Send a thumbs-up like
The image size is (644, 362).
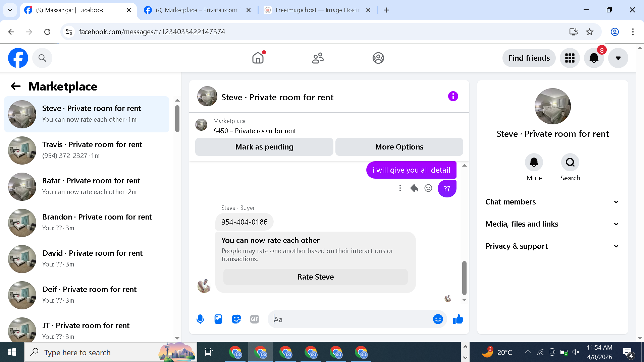458,319
